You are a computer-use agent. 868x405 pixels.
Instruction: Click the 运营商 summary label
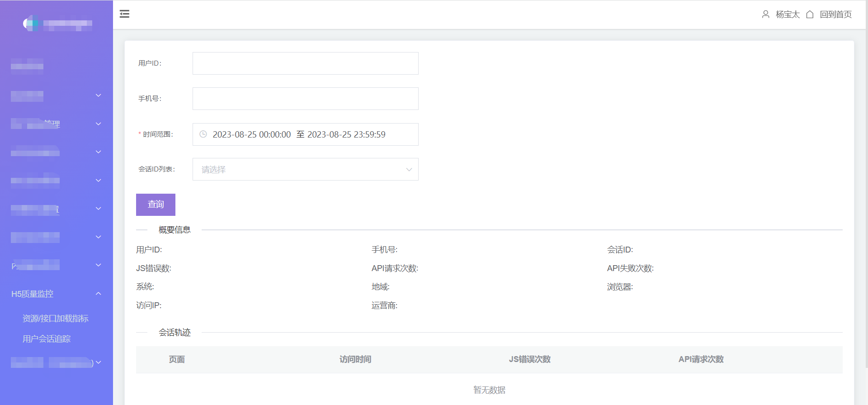[x=384, y=305]
